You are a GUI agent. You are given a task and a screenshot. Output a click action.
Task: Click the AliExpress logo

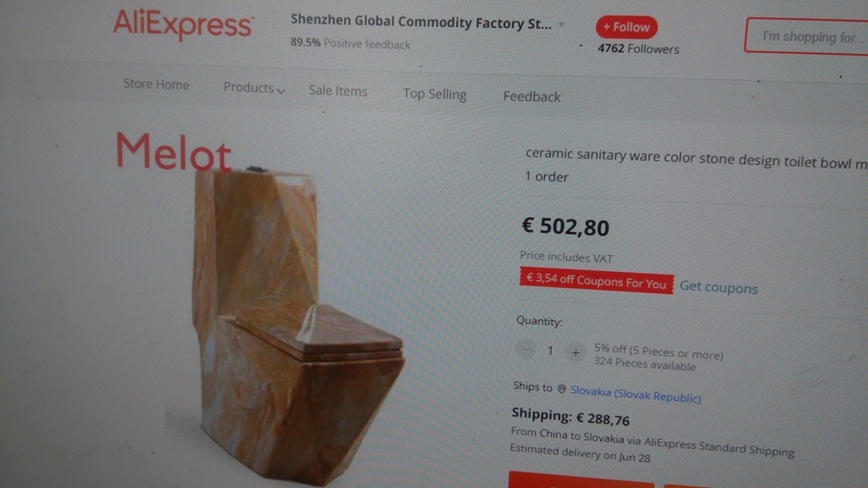coord(183,25)
